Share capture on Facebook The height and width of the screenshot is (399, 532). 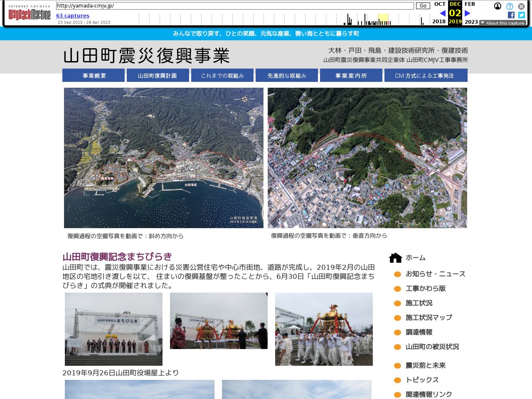click(x=511, y=15)
